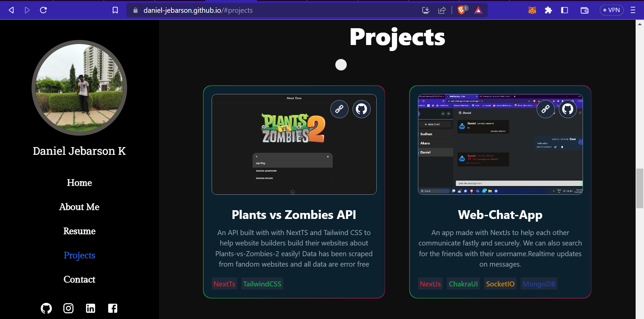Toggle the VPN connection
Viewport: 644px width, 319px height.
tap(611, 10)
